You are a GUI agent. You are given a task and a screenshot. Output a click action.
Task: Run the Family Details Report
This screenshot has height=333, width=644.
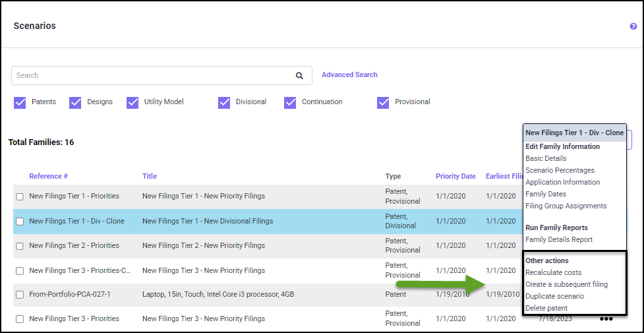558,240
